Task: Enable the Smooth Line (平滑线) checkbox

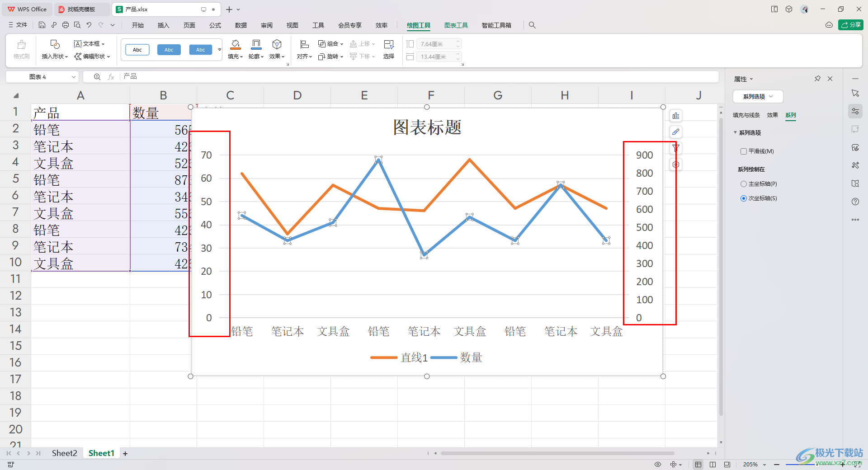Action: point(743,151)
